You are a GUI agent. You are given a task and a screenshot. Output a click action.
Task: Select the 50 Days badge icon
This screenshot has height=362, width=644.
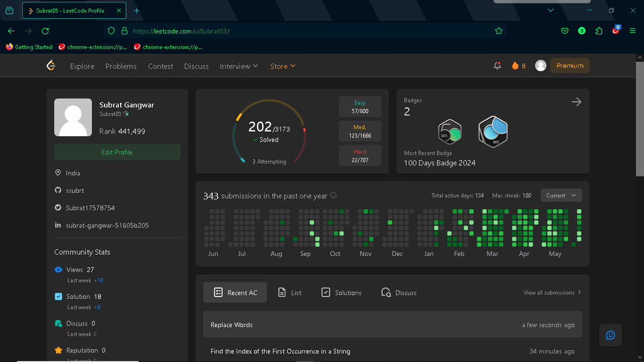tap(450, 131)
